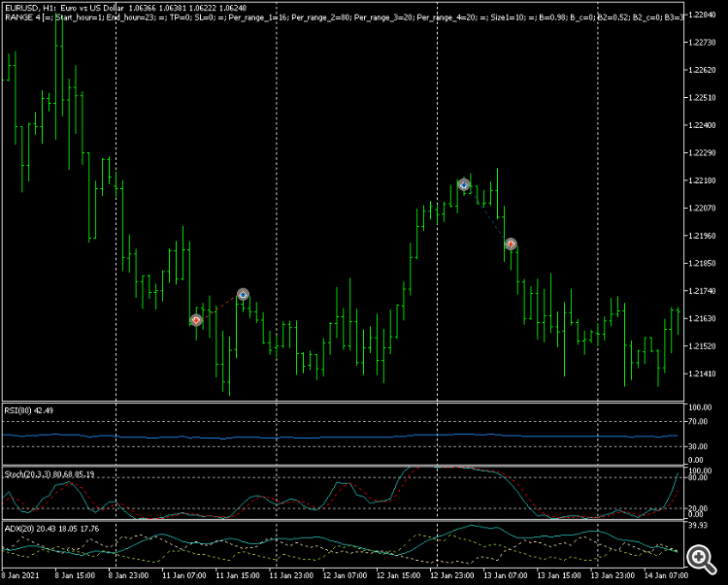Click the 1.22840 price scale label
The width and height of the screenshot is (728, 585).
coord(701,15)
